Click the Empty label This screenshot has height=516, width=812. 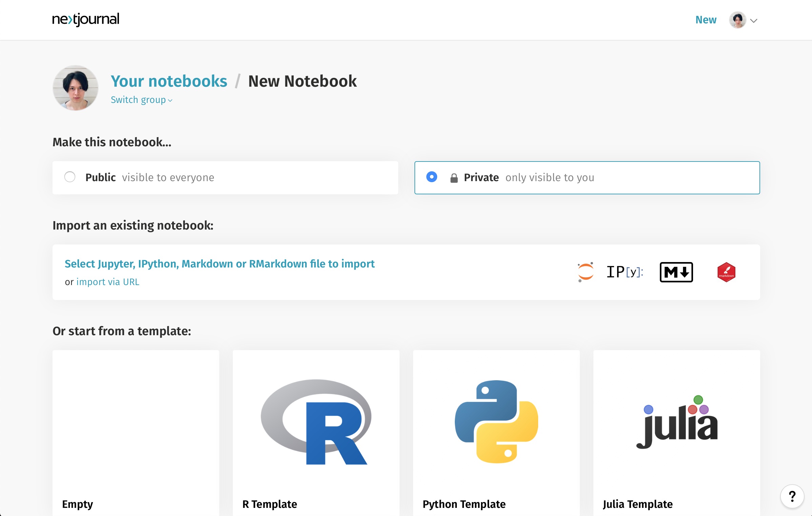pyautogui.click(x=77, y=504)
